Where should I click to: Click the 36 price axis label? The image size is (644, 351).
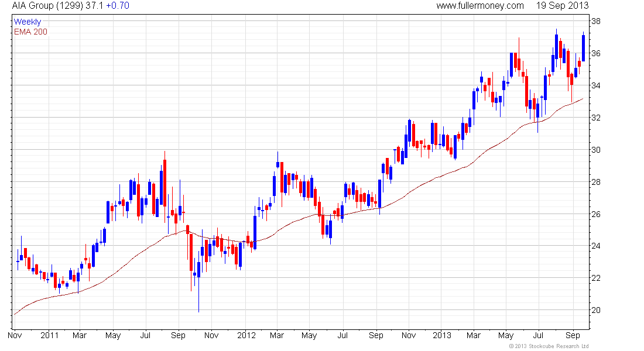click(x=595, y=53)
